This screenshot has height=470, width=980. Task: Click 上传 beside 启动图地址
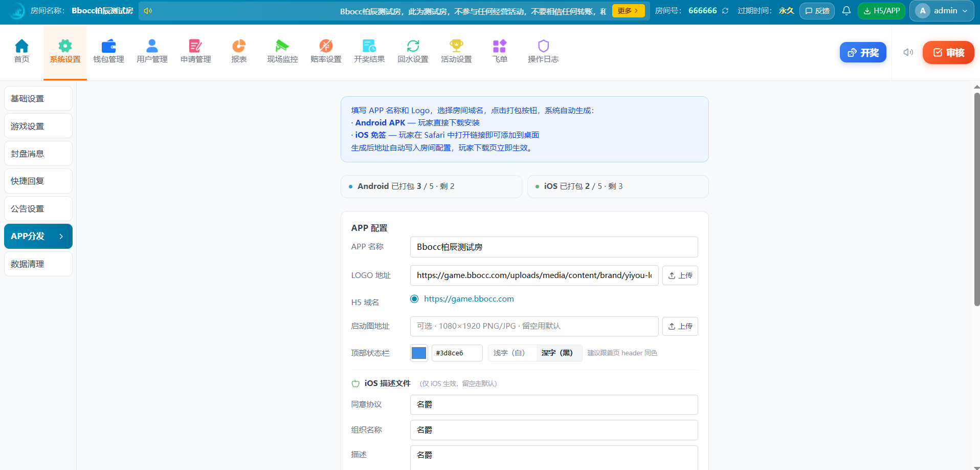680,326
